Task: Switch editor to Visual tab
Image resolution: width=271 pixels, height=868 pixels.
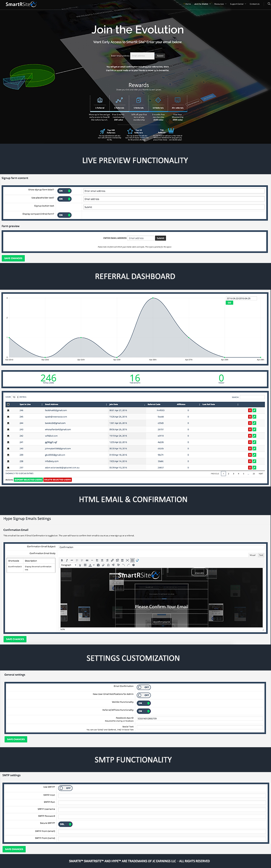Action: [x=253, y=555]
